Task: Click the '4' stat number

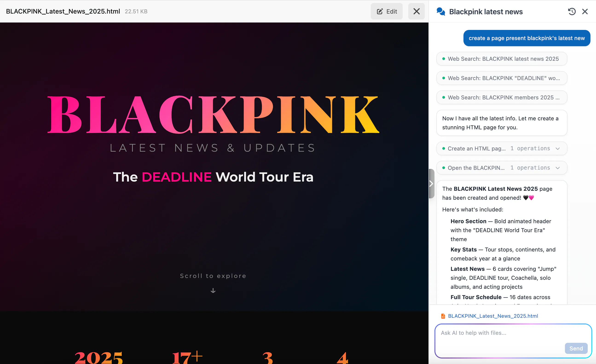Action: 342,358
